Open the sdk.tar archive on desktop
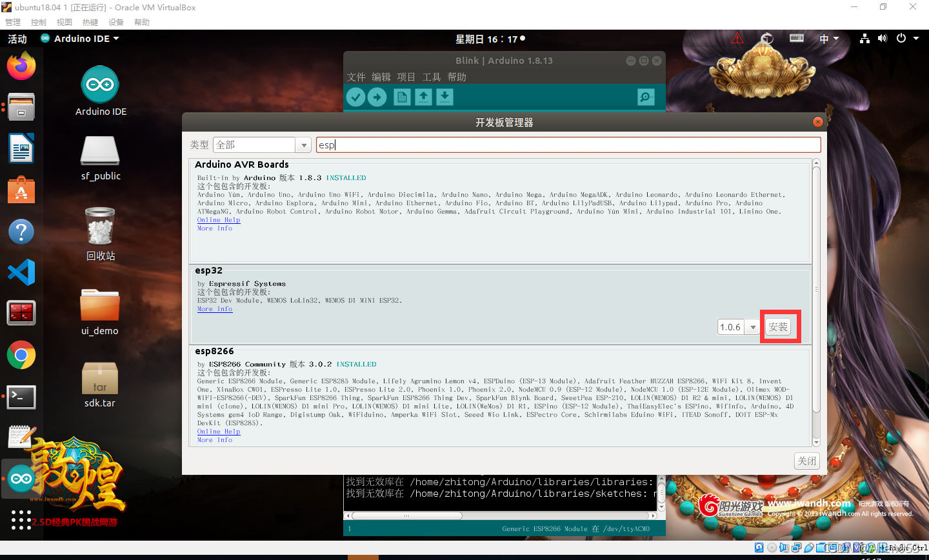This screenshot has width=929, height=560. point(100,385)
